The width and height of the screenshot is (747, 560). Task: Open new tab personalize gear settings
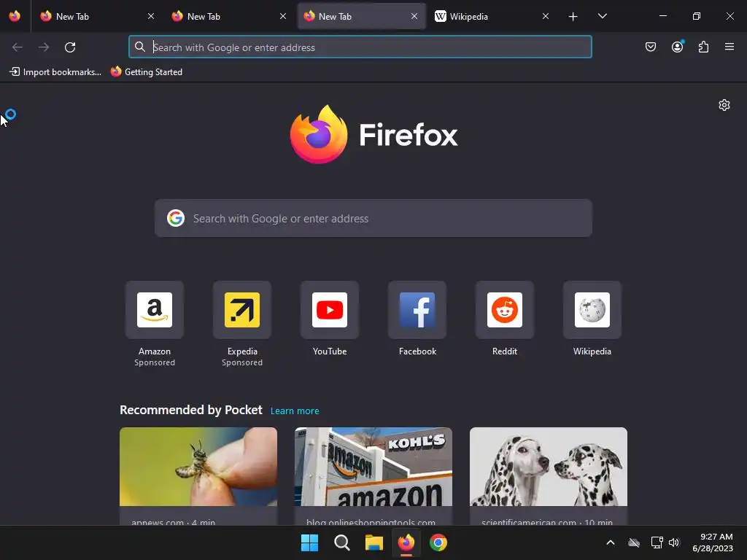(x=724, y=105)
